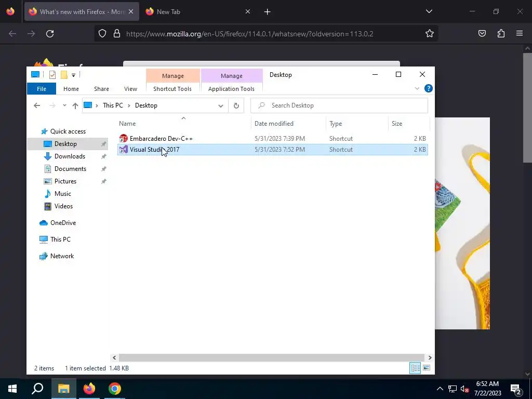Image resolution: width=532 pixels, height=399 pixels.
Task: Open the address bar history dropdown
Action: [x=220, y=105]
